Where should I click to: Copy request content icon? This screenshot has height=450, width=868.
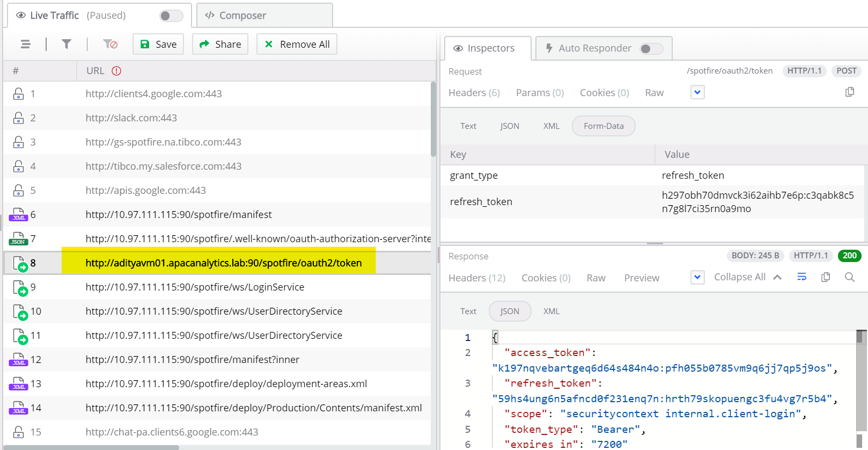[x=850, y=92]
